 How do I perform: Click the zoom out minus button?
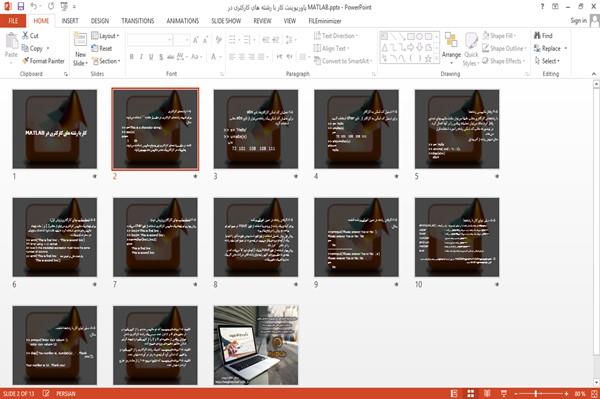(516, 394)
